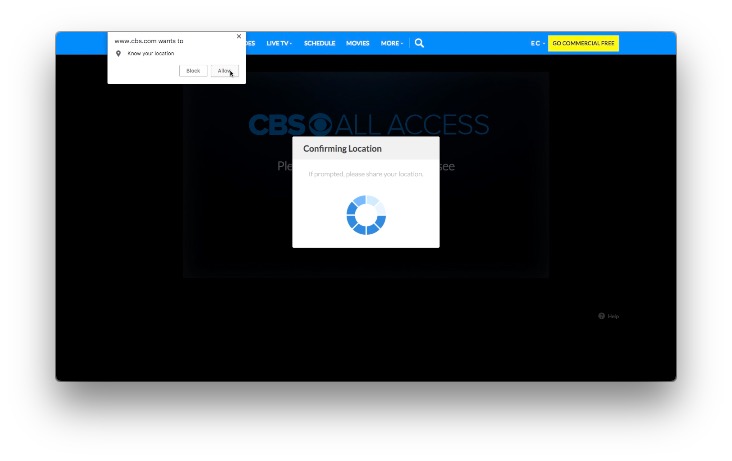Image resolution: width=732 pixels, height=461 pixels.
Task: Expand the Live TV dropdown menu
Action: (279, 43)
